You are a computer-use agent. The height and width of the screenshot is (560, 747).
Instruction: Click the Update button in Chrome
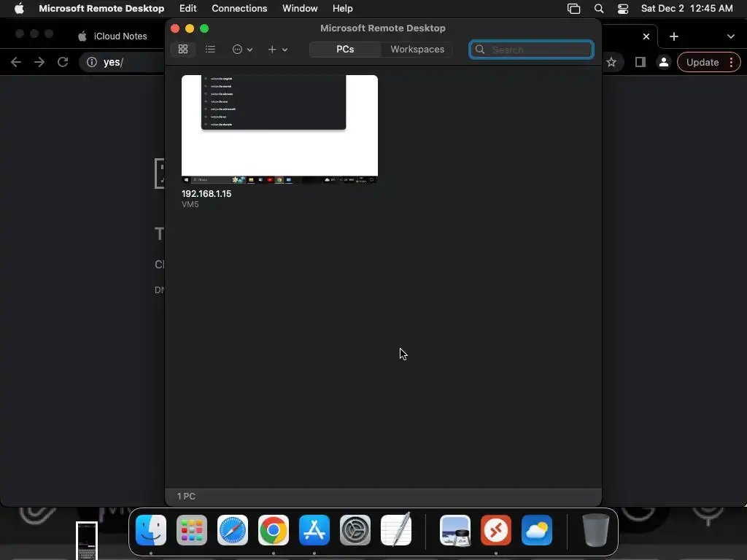point(703,63)
